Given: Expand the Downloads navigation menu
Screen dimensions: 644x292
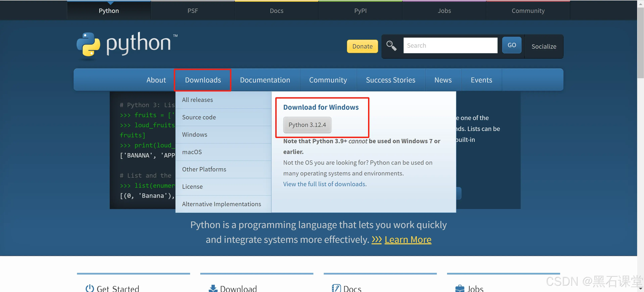Looking at the screenshot, I should coord(203,80).
